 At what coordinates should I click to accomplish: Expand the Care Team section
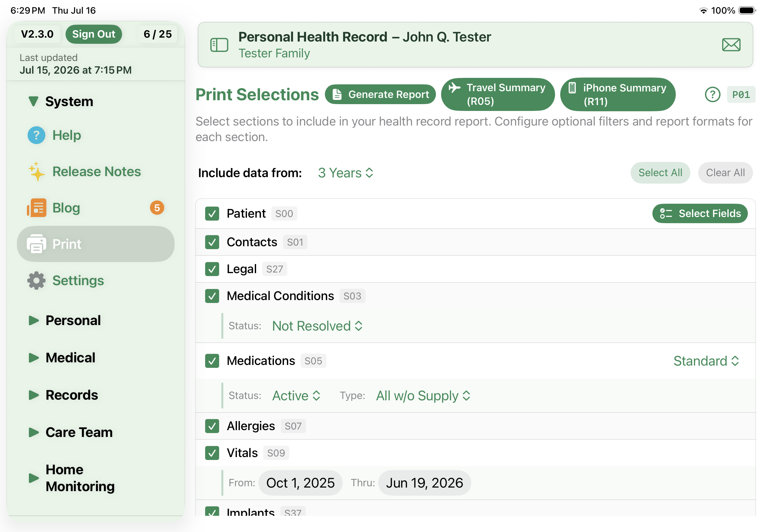pyautogui.click(x=33, y=432)
